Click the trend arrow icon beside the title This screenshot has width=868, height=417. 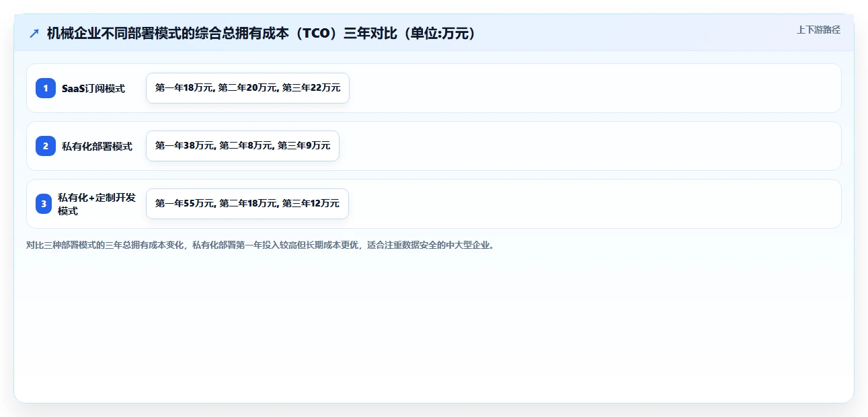pos(34,33)
